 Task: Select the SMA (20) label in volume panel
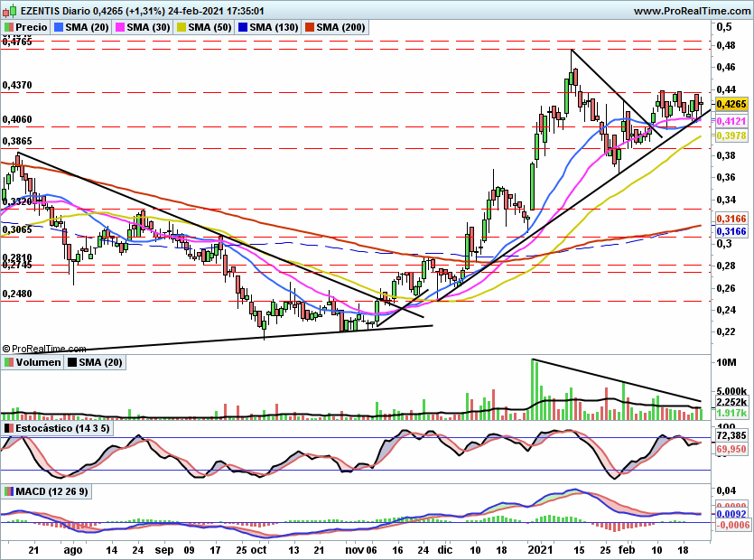100,362
